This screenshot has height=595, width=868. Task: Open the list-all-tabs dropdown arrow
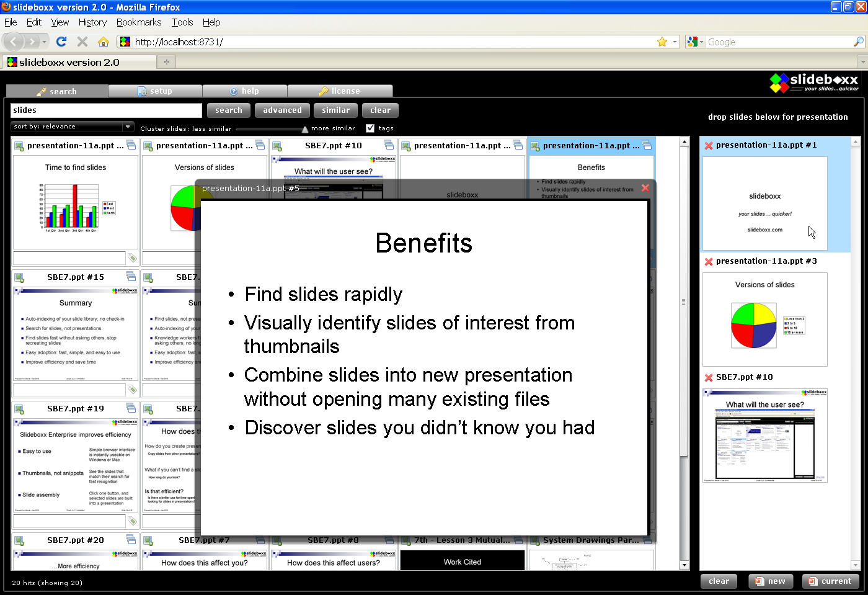coord(862,61)
